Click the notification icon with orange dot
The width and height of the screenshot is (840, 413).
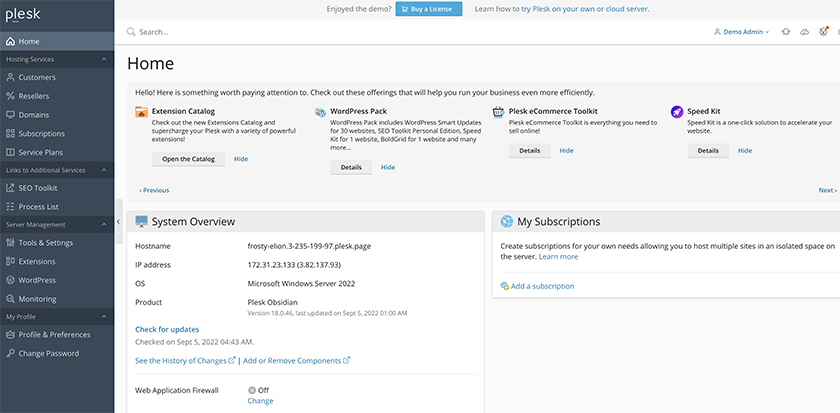(x=823, y=32)
